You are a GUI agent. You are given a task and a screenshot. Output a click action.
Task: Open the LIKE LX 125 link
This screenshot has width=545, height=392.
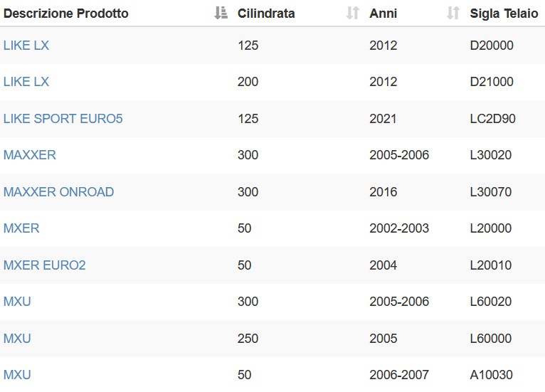coord(26,46)
